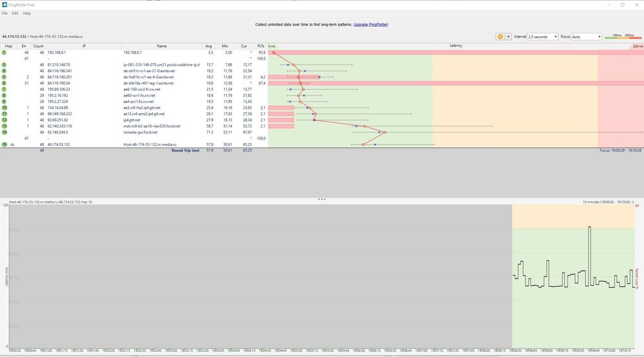Select the 195.2.16.162 IP cell

coord(58,95)
